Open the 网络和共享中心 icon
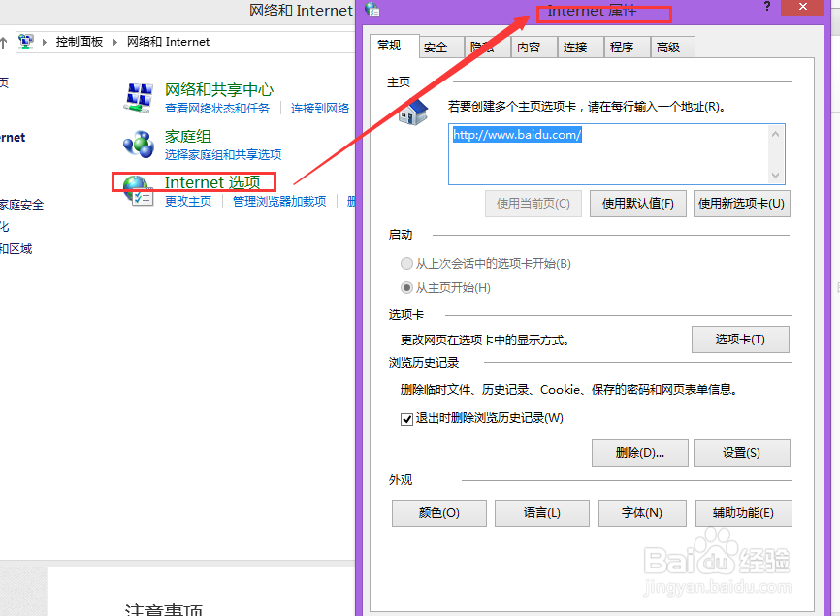 138,98
